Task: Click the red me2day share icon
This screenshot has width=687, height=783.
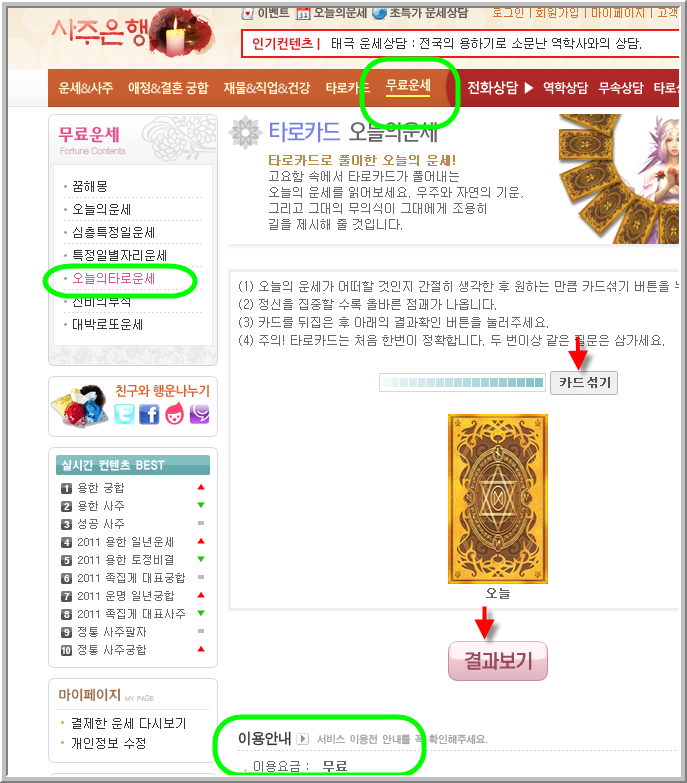Action: [x=174, y=414]
